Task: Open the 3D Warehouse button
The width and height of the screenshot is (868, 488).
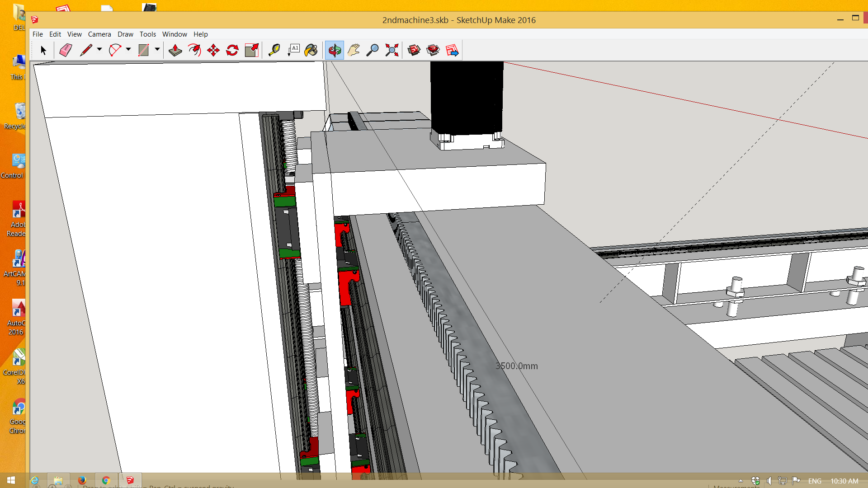Action: tap(414, 50)
